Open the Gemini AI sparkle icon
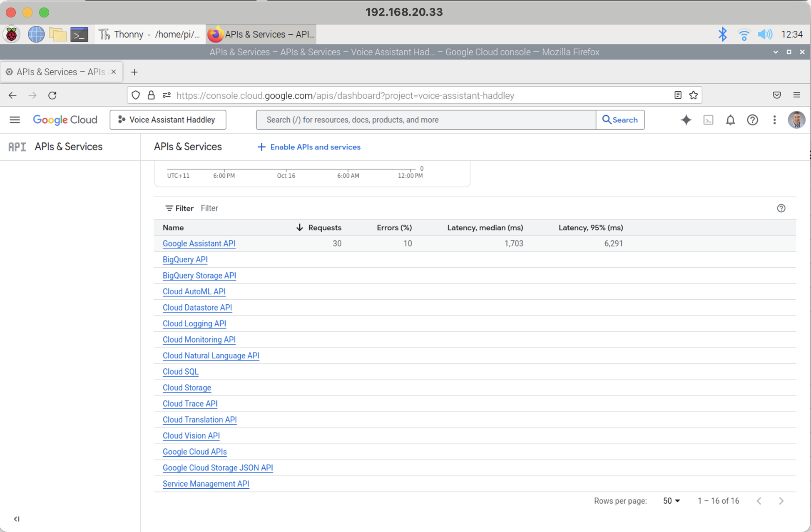Viewport: 811px width, 532px height. tap(686, 120)
